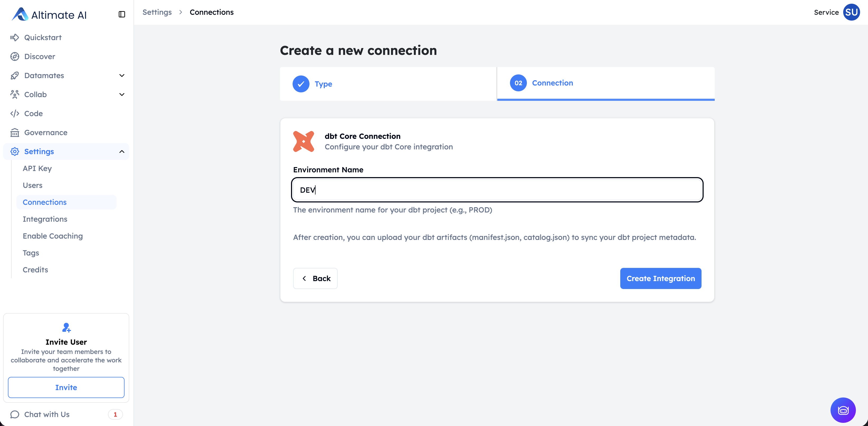
Task: Edit the Environment Name field
Action: (497, 190)
